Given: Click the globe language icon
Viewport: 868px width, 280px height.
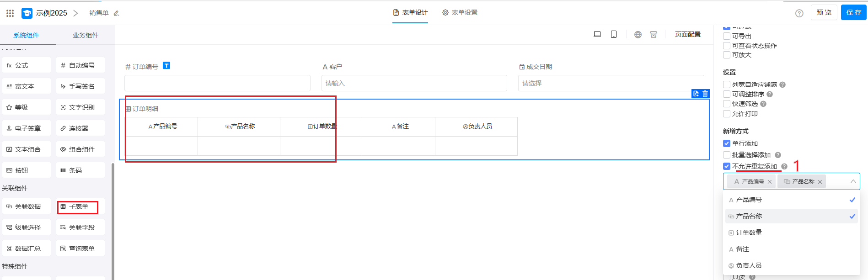Looking at the screenshot, I should (638, 34).
